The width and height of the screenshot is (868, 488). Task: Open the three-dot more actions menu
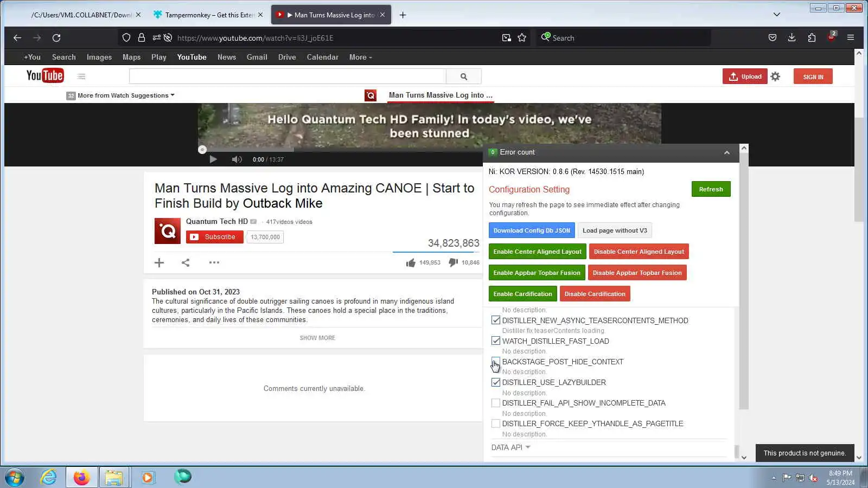coord(214,262)
